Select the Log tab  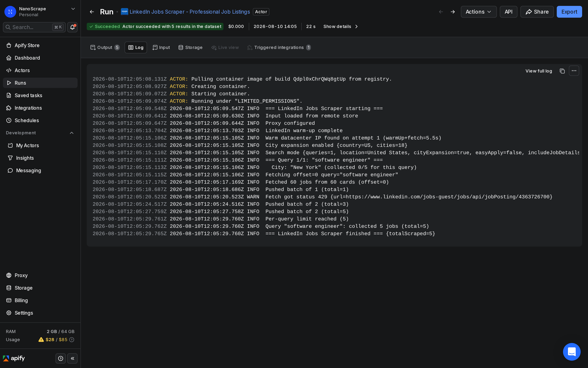pos(136,47)
